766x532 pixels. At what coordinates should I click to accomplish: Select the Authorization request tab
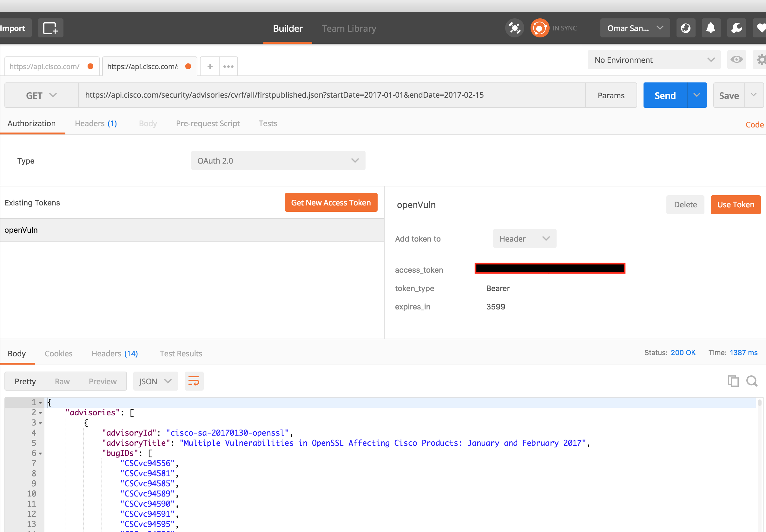(32, 123)
